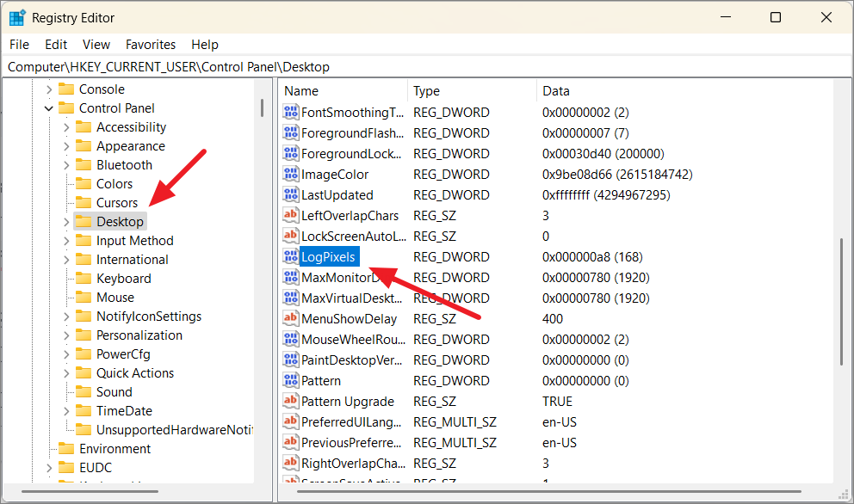Click the Cursors folder icon
The height and width of the screenshot is (504, 854).
[x=84, y=202]
